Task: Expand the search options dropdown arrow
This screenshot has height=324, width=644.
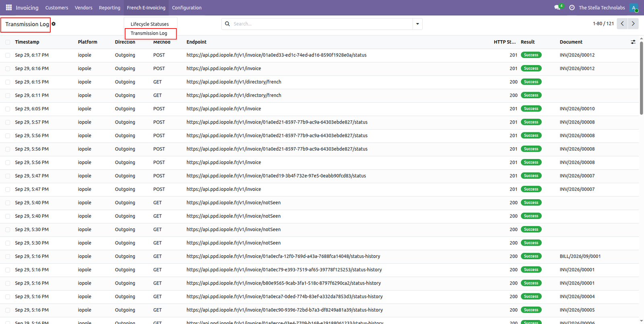Action: [417, 24]
